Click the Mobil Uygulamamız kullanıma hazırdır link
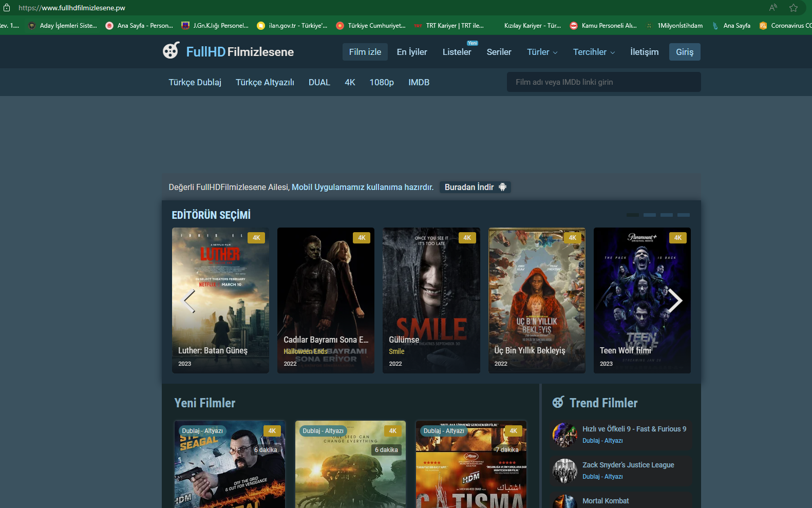This screenshot has height=508, width=812. [x=363, y=187]
